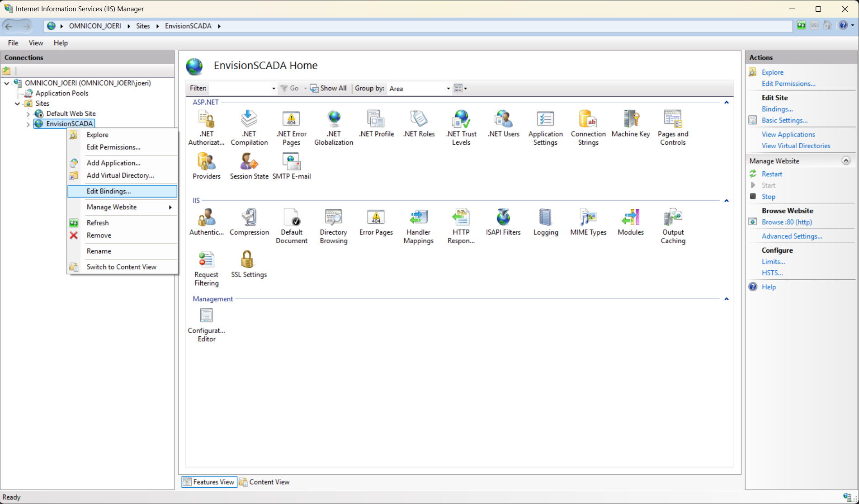Open the Connection Strings icon

[588, 127]
